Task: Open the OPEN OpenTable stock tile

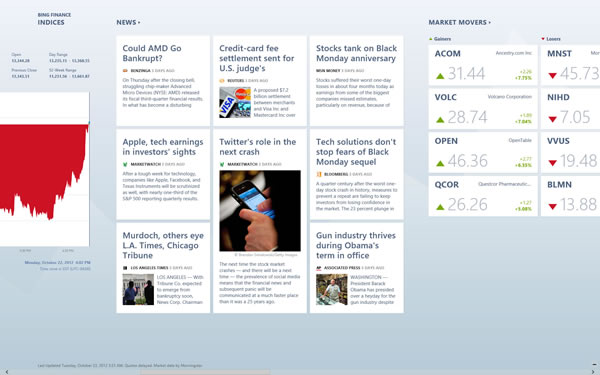Action: 483,152
